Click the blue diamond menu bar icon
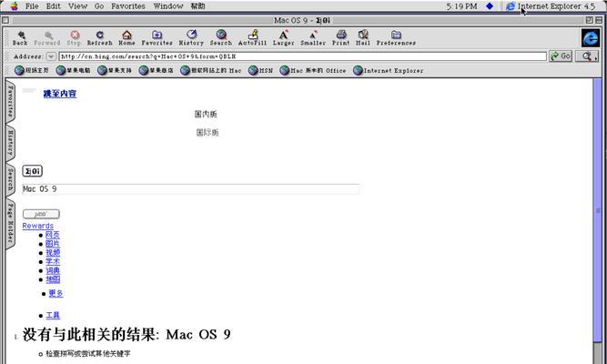Image resolution: width=607 pixels, height=364 pixels. coord(490,5)
